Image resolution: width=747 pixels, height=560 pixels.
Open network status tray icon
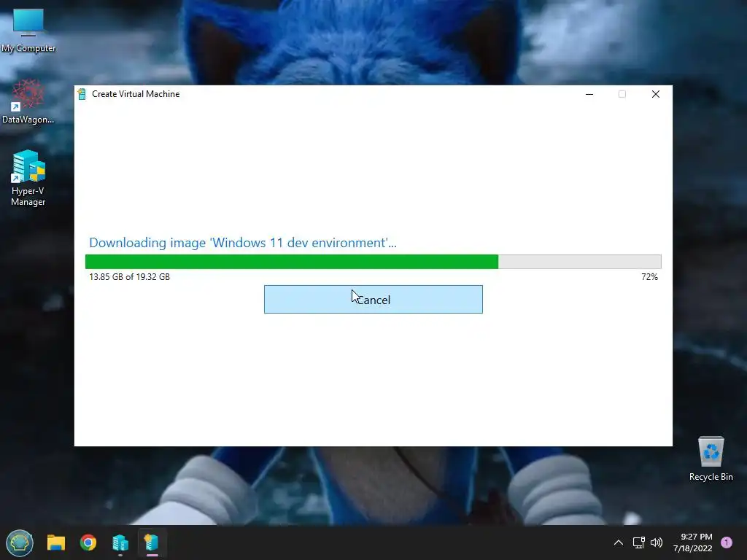click(x=638, y=542)
